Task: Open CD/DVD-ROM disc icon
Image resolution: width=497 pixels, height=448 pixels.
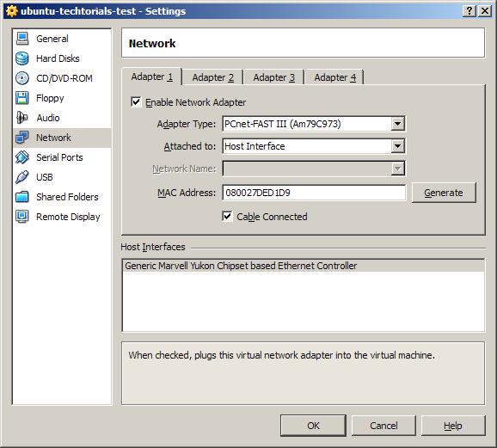Action: click(x=22, y=78)
